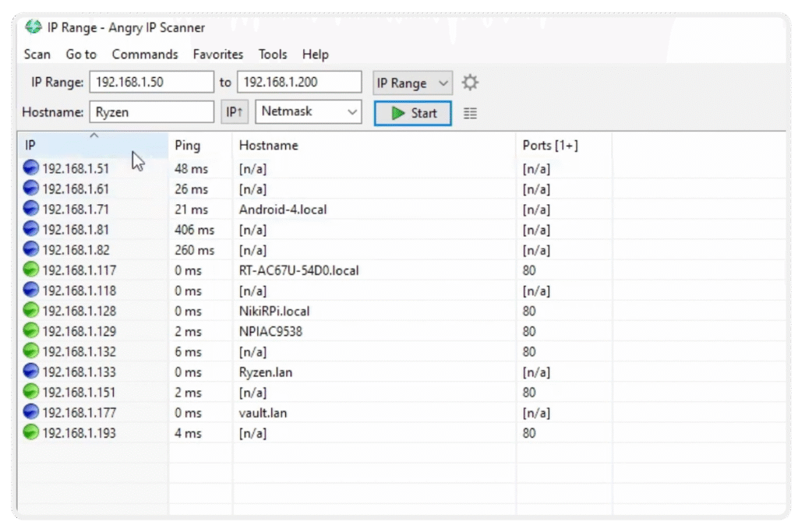Viewport: 798px width, 532px height.
Task: Select IP address 192.168.1.128
Action: [x=79, y=312]
